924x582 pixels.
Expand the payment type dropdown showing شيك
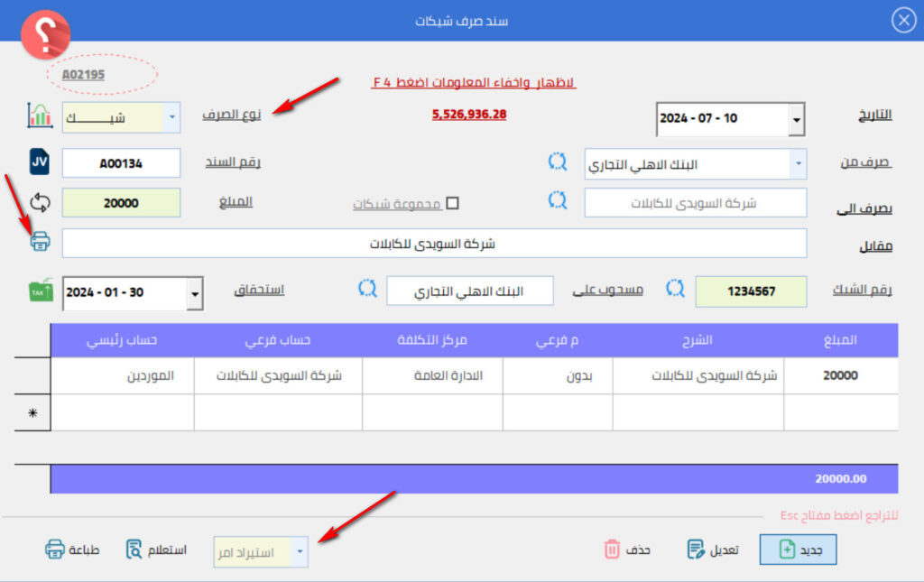click(171, 116)
